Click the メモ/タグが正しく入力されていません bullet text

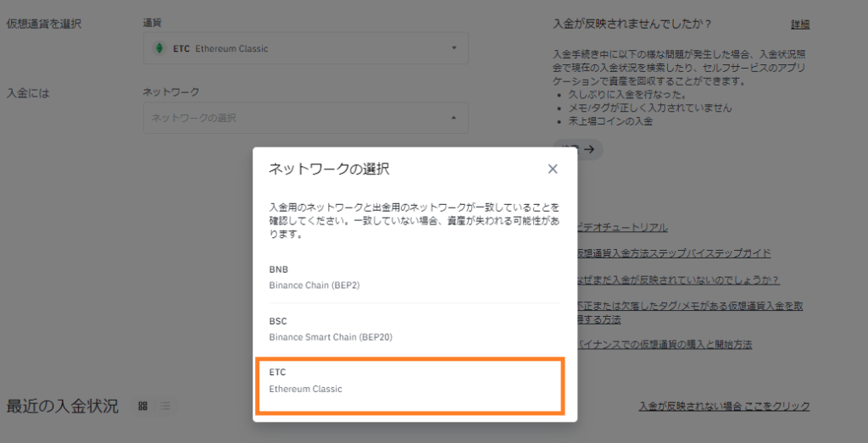point(650,108)
